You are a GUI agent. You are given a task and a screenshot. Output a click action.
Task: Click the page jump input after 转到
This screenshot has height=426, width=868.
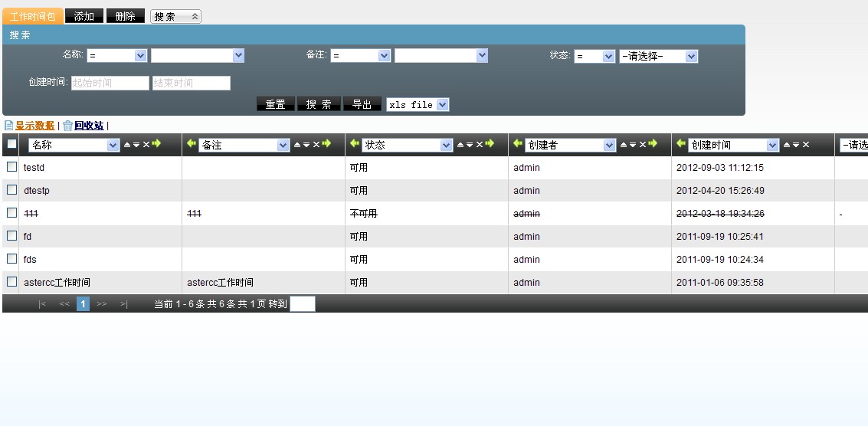pyautogui.click(x=302, y=304)
